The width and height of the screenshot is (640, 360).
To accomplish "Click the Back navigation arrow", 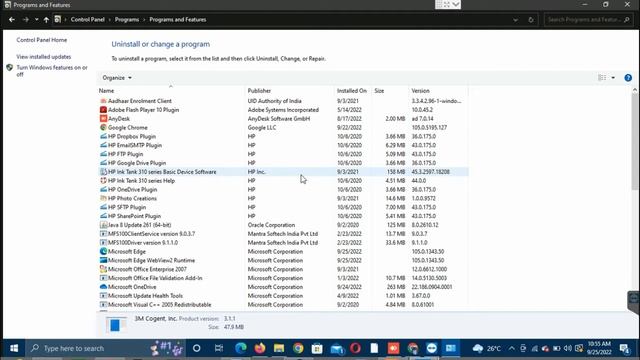I will pos(11,20).
